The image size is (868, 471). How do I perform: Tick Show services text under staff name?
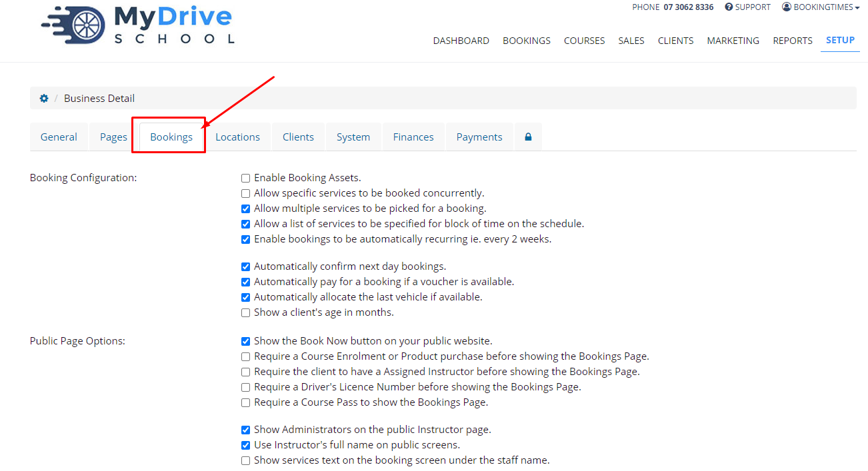click(x=246, y=460)
